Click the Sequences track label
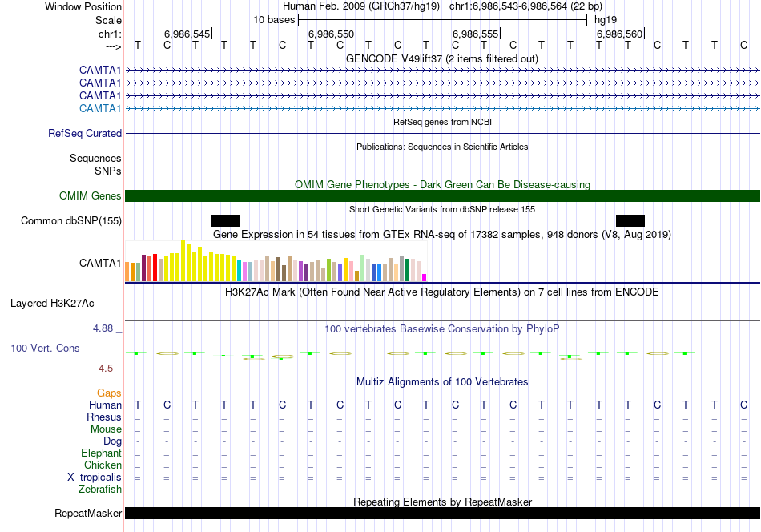Screen dimensions: 761x532 pyautogui.click(x=95, y=159)
